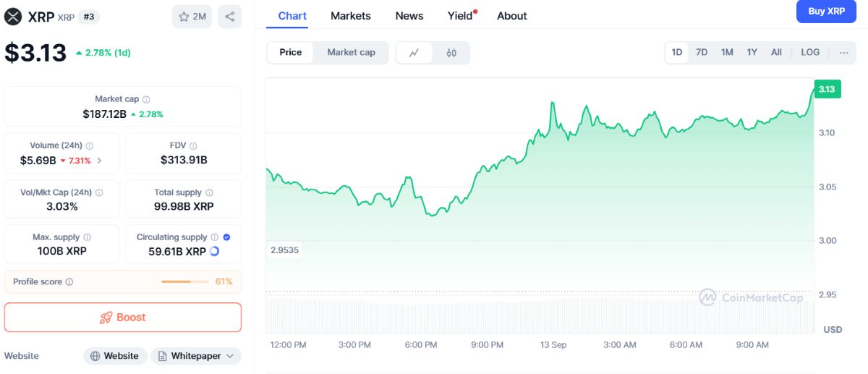Open Volume (24h) info icon

[90, 145]
